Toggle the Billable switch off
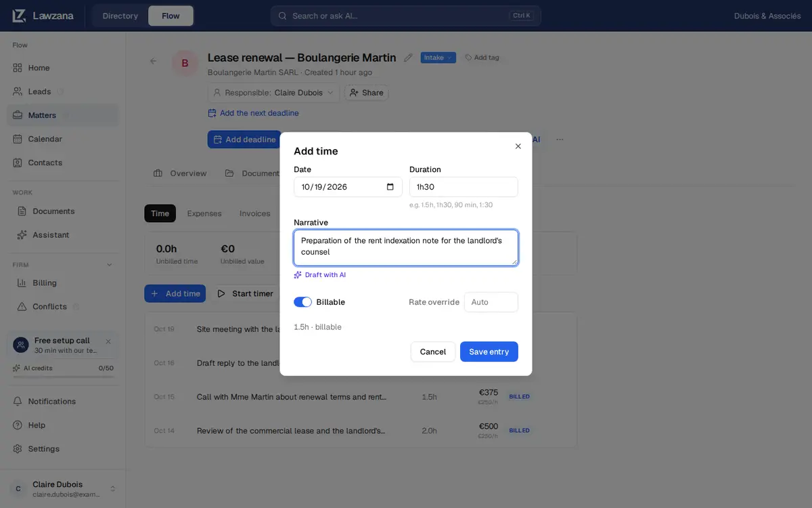Image resolution: width=812 pixels, height=508 pixels. click(302, 302)
